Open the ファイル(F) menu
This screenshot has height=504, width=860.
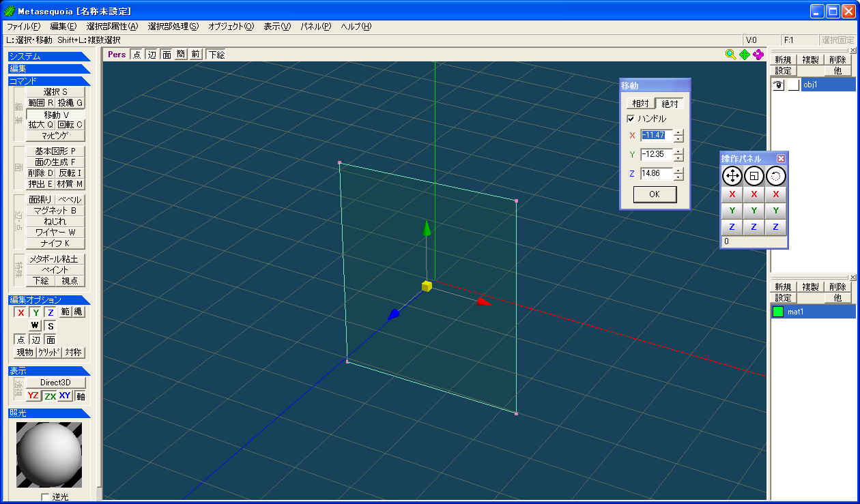23,27
